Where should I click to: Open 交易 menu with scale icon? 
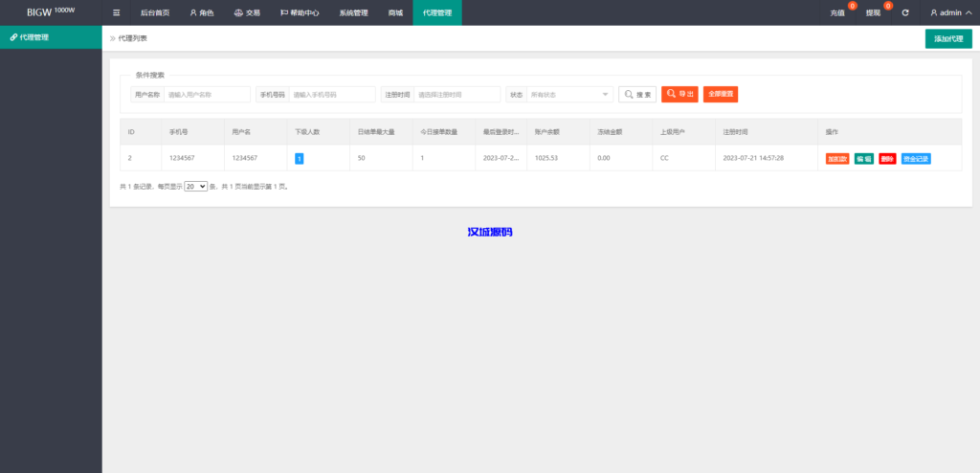[247, 12]
